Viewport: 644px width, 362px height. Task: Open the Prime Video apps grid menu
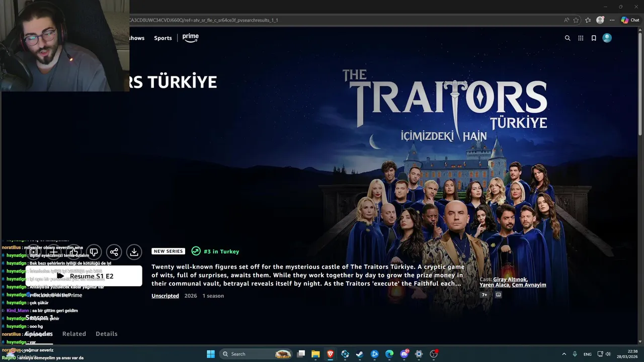click(581, 38)
